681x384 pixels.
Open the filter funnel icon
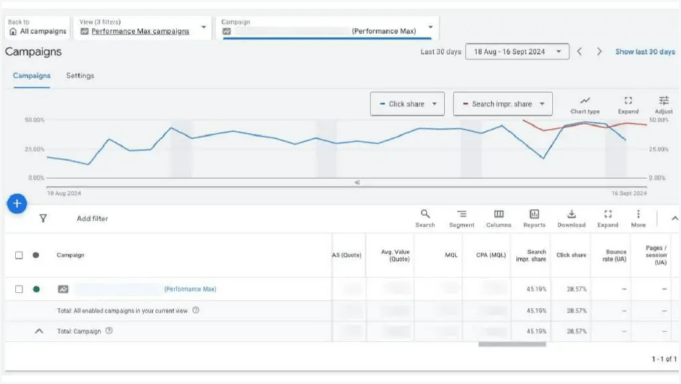coord(43,218)
